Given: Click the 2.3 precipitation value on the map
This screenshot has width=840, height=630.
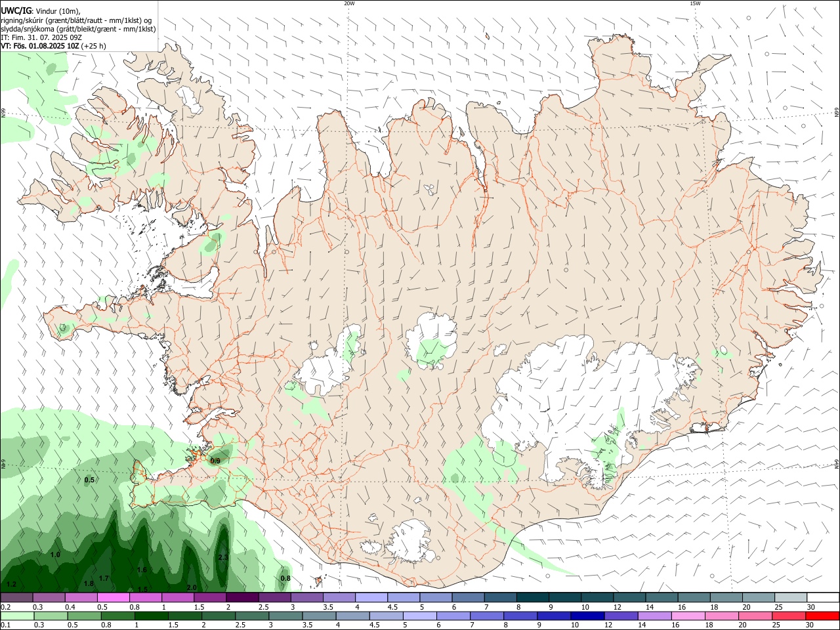Looking at the screenshot, I should 223,557.
